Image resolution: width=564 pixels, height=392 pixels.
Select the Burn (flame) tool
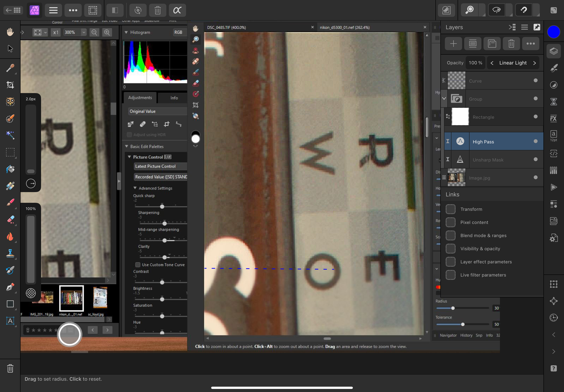point(10,236)
